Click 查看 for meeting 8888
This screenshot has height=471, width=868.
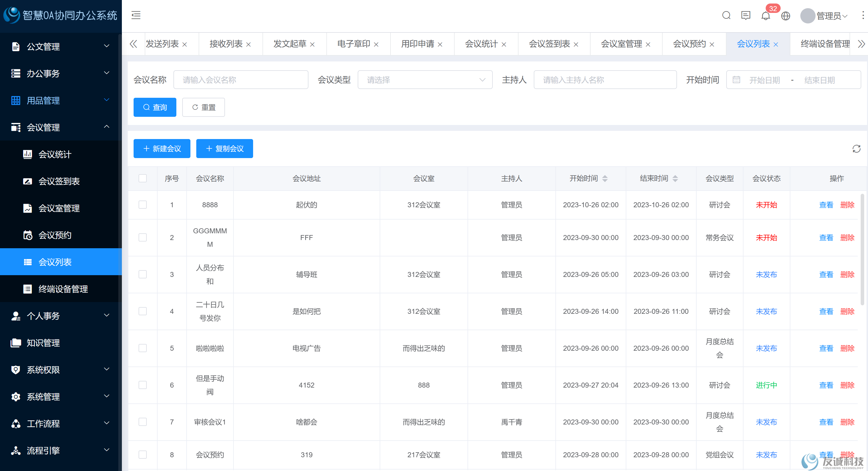pyautogui.click(x=826, y=205)
